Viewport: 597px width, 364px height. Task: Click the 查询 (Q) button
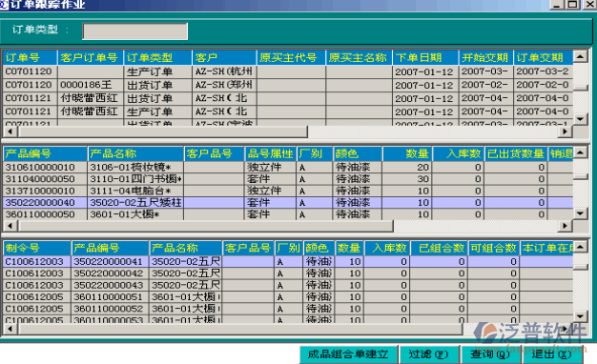pos(489,354)
